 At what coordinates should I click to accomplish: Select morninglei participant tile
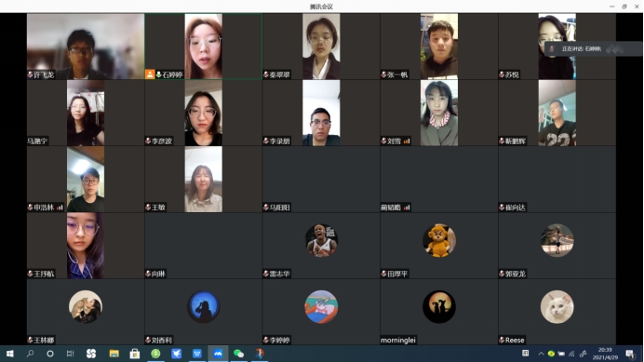[439, 312]
